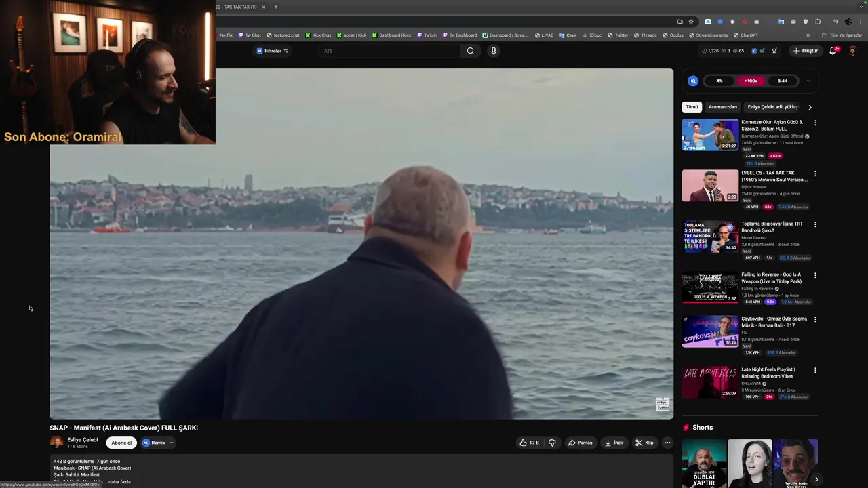Select Evliya Çelebi adlı yükleyen chip
This screenshot has height=488, width=868.
(x=773, y=107)
